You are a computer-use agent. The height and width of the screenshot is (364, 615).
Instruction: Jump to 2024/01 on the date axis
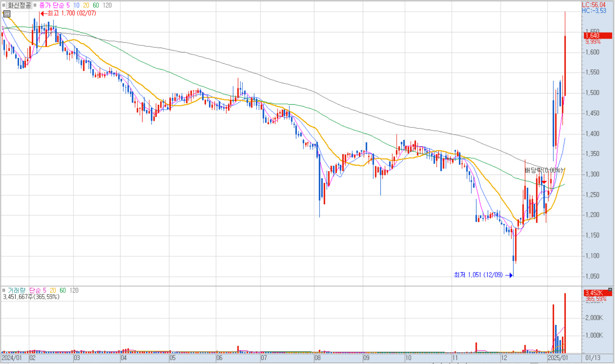click(x=12, y=358)
